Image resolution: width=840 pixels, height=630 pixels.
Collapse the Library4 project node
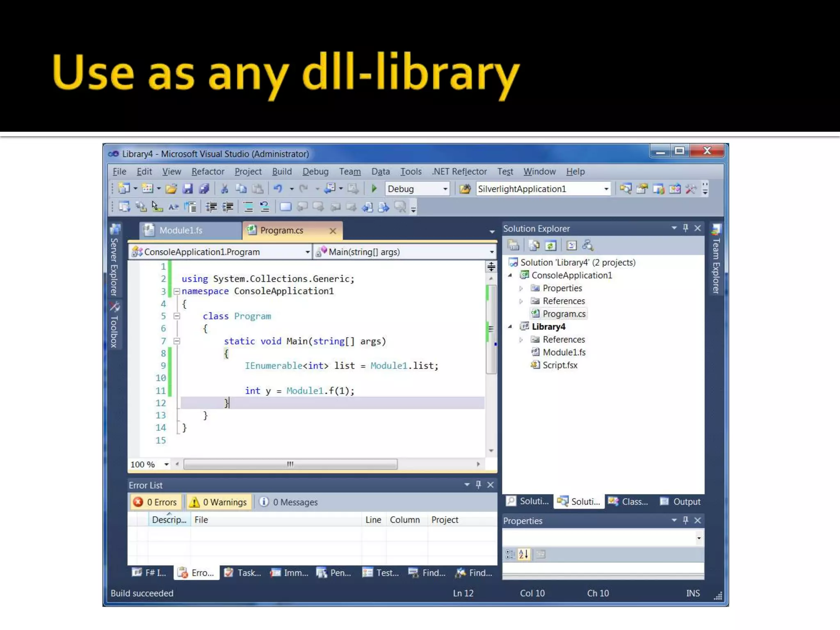pyautogui.click(x=510, y=326)
